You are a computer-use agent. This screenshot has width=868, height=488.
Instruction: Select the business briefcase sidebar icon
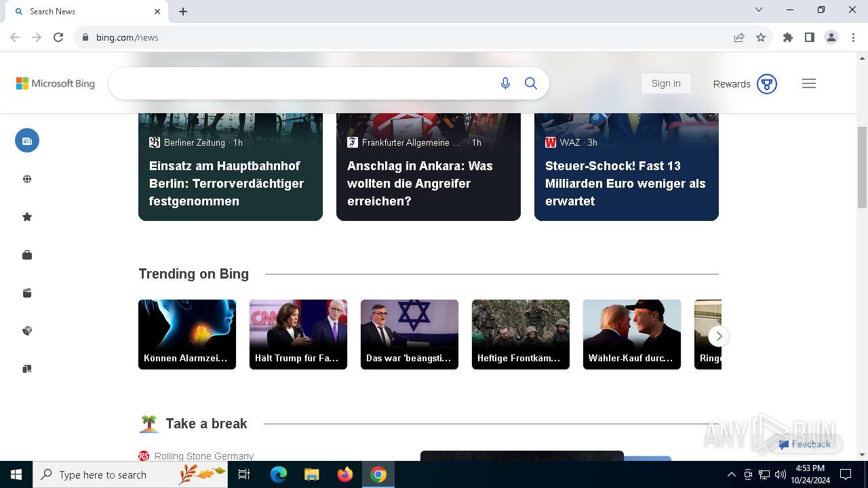(27, 255)
